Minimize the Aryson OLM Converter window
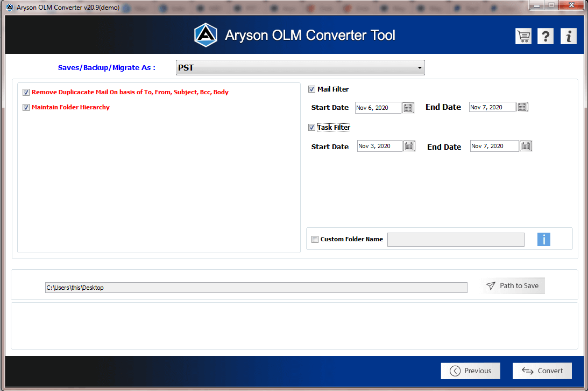The image size is (588, 391). pyautogui.click(x=537, y=5)
